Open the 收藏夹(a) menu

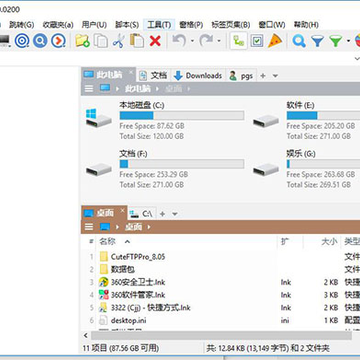pos(58,25)
